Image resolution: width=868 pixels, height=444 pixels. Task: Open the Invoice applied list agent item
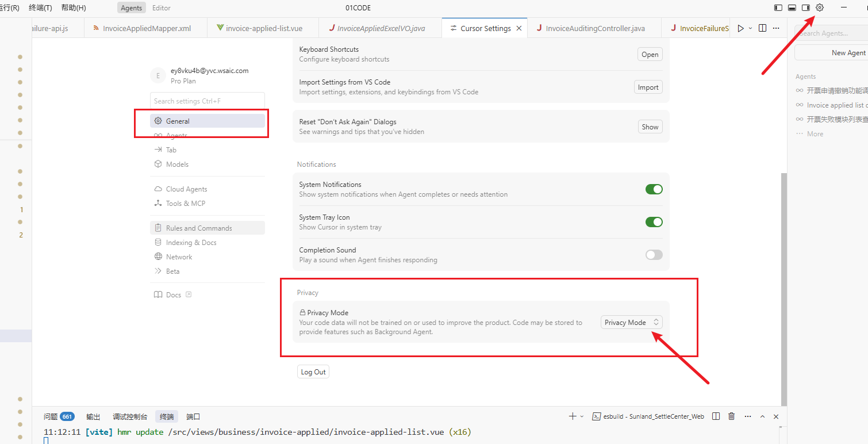pos(831,105)
